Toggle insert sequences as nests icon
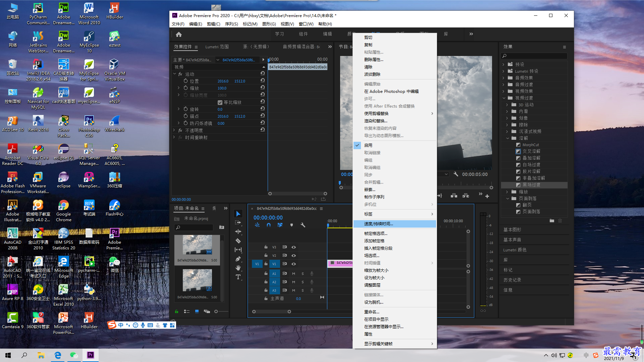Screen dimensions: 644x362 tap(257, 225)
